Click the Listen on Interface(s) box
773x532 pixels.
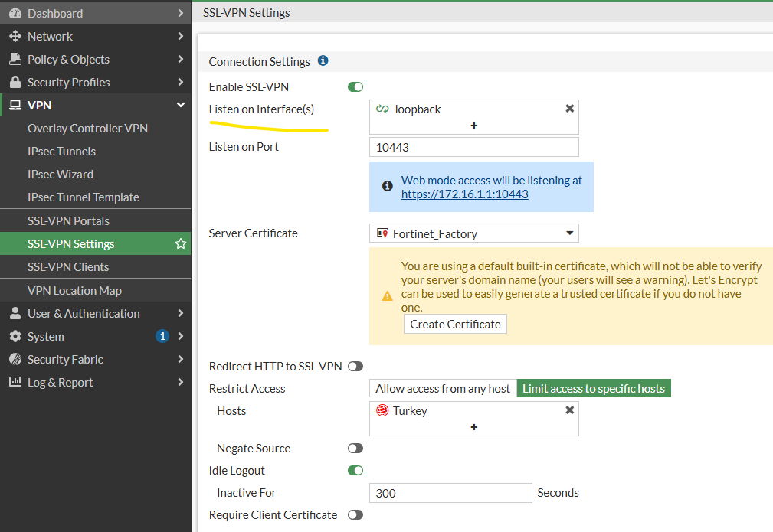[473, 117]
